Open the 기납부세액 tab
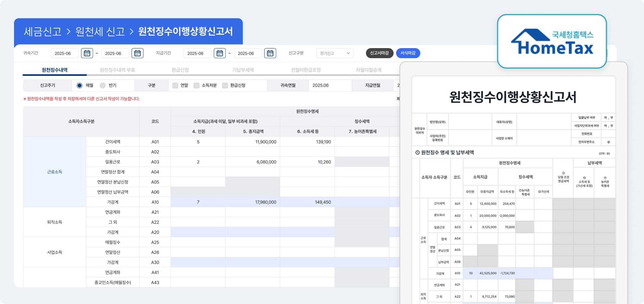Image resolution: width=644 pixels, height=304 pixels. (243, 70)
